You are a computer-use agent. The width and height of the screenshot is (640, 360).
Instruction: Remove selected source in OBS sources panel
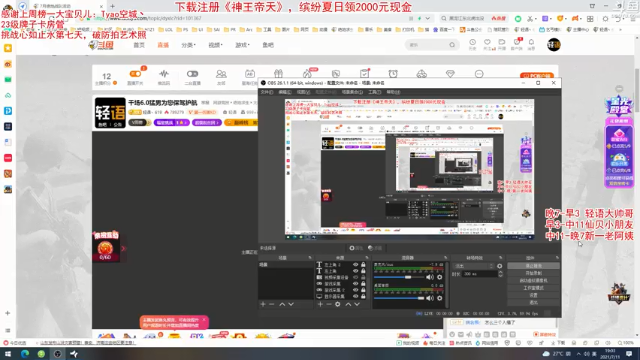pyautogui.click(x=329, y=304)
